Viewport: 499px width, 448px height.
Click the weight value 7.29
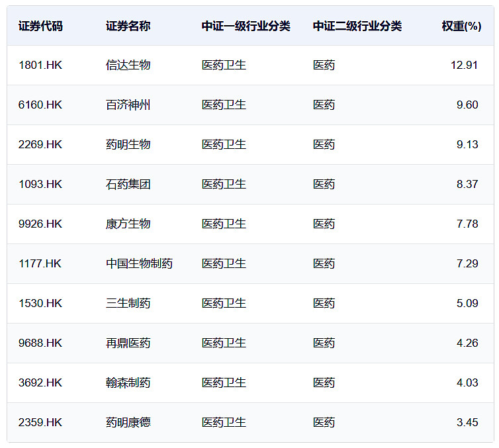point(467,264)
